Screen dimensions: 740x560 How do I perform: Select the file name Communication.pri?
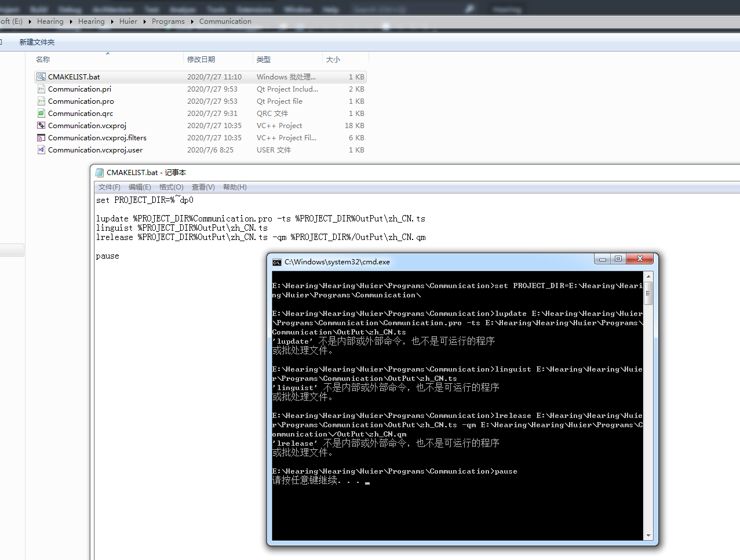point(79,89)
